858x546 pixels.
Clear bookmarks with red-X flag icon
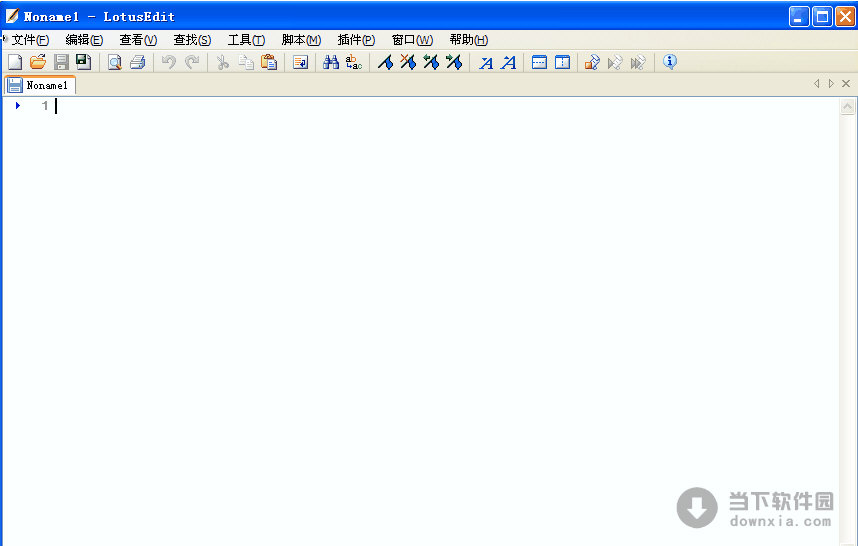click(x=408, y=62)
